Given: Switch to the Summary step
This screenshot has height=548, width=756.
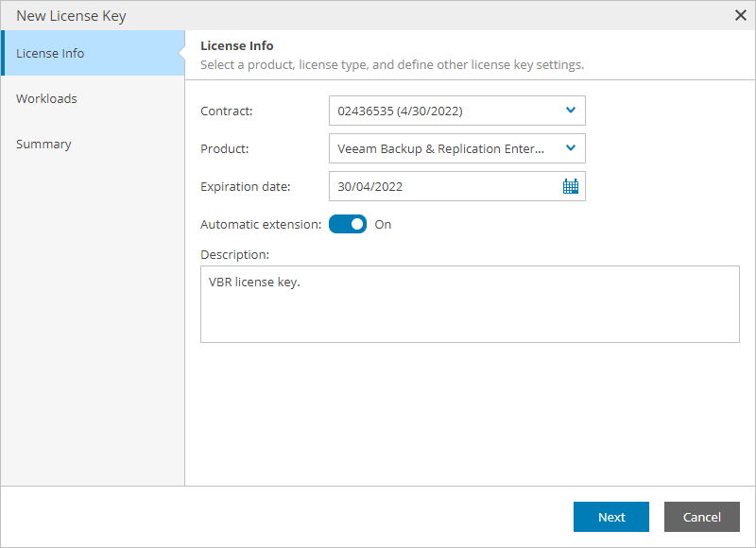Looking at the screenshot, I should 43,144.
